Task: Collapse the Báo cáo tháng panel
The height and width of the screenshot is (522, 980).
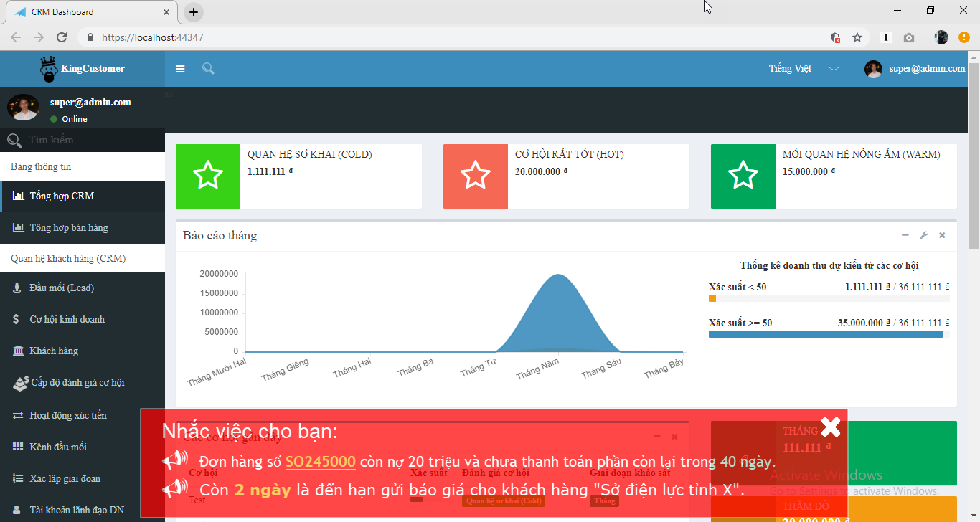Action: coord(905,235)
